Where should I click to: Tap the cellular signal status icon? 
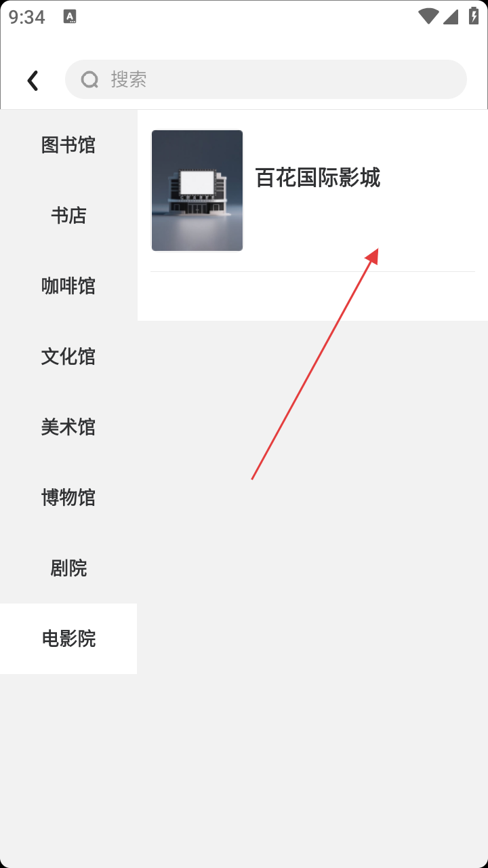click(x=451, y=16)
